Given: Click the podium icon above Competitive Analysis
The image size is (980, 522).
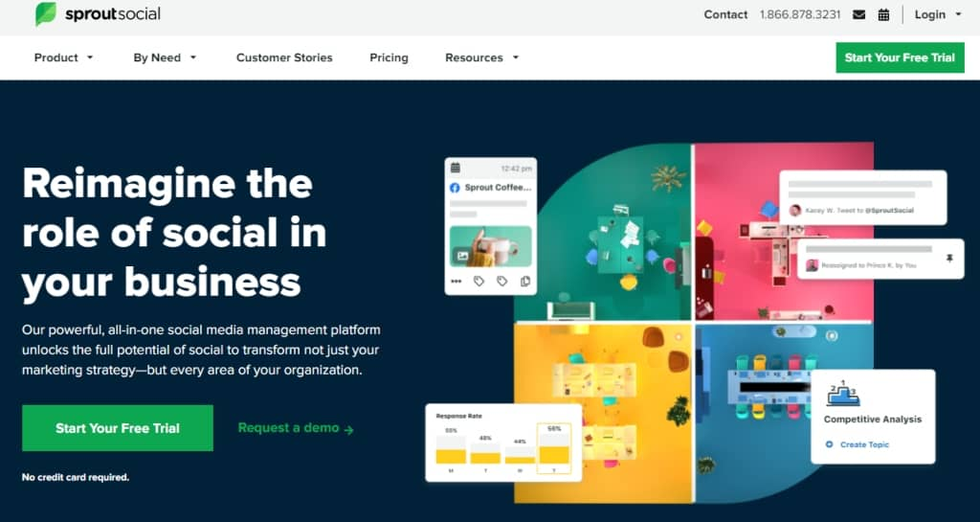Looking at the screenshot, I should (x=843, y=394).
